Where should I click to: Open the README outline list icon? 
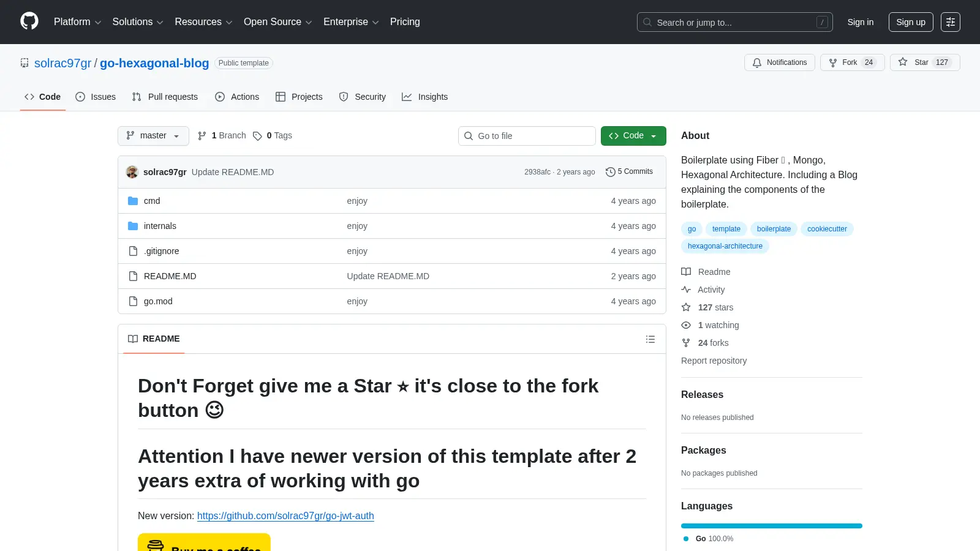tap(650, 339)
